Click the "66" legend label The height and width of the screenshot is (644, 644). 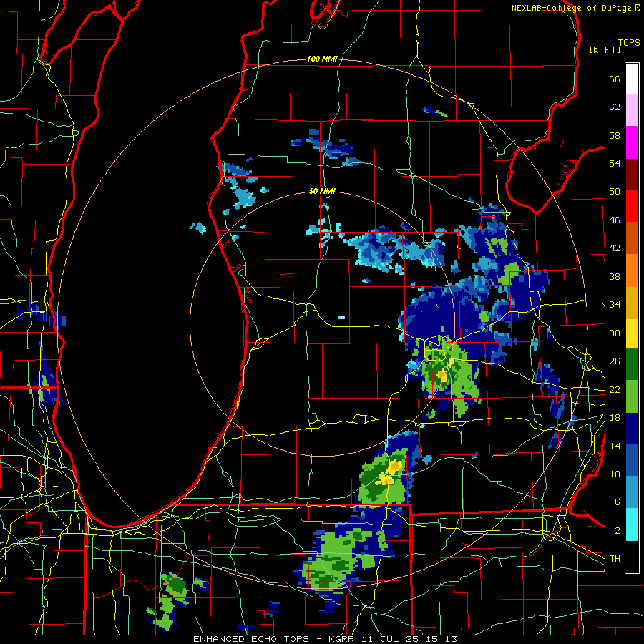pyautogui.click(x=615, y=79)
